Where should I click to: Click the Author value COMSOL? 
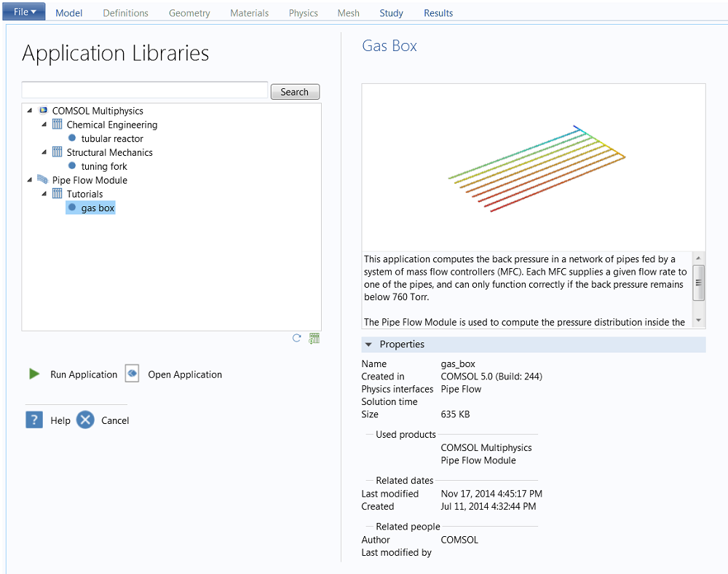coord(459,540)
